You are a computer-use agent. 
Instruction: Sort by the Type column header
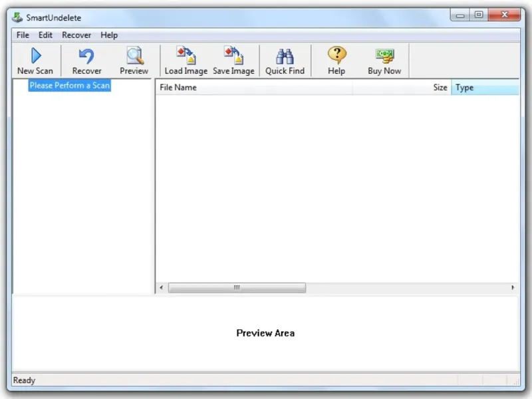coord(485,88)
